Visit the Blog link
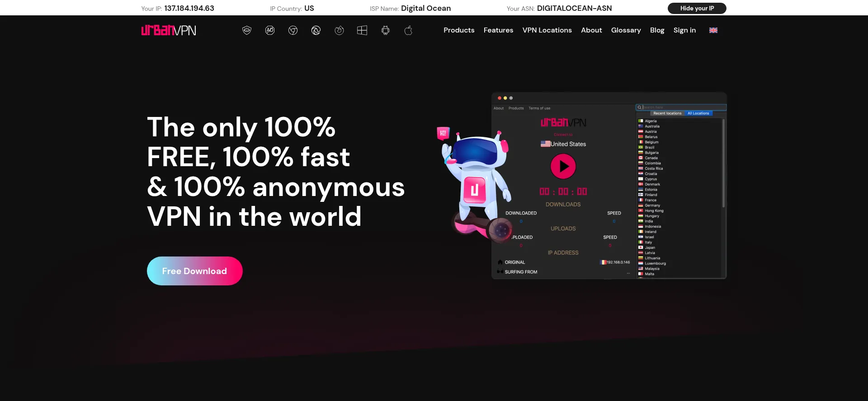This screenshot has height=401, width=868. click(657, 30)
